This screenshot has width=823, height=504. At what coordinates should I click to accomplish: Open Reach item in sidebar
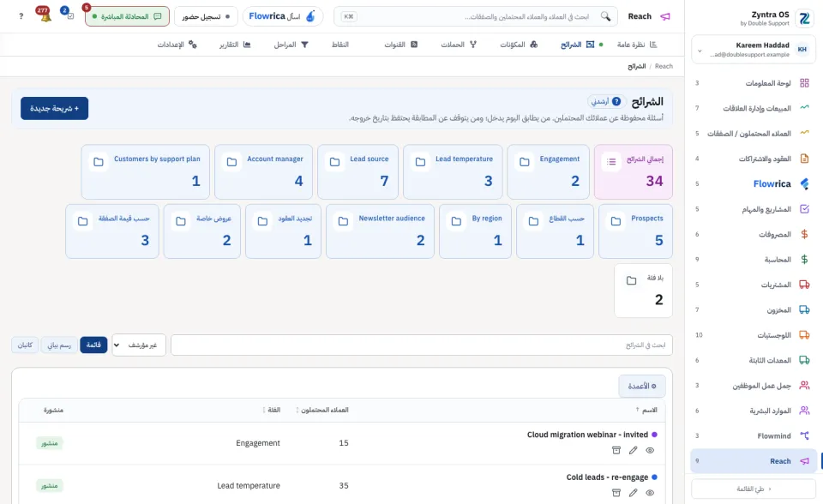point(754,461)
